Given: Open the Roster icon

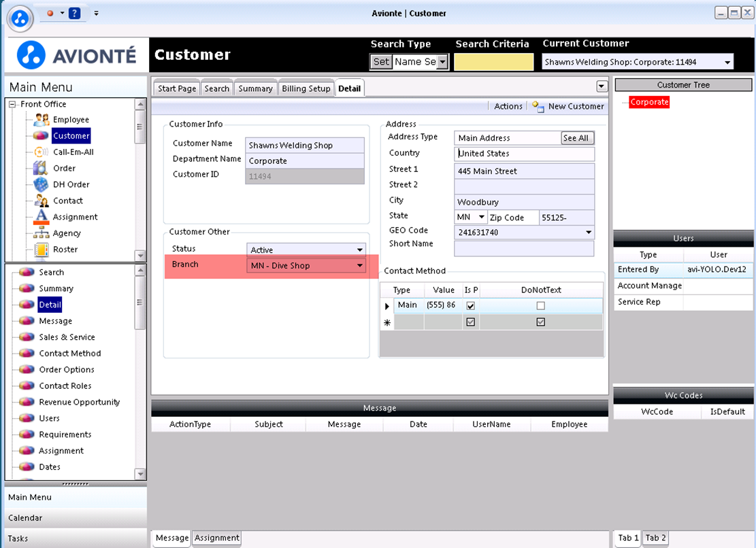Looking at the screenshot, I should pyautogui.click(x=42, y=250).
